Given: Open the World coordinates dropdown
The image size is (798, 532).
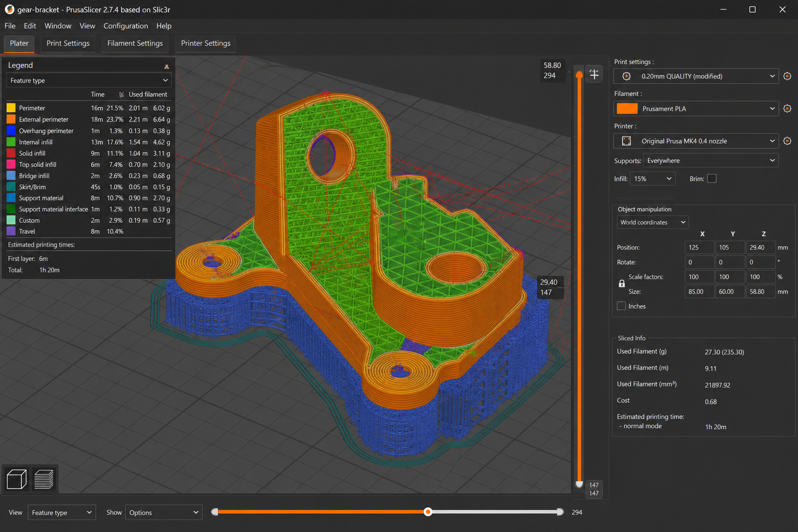Looking at the screenshot, I should tap(653, 222).
